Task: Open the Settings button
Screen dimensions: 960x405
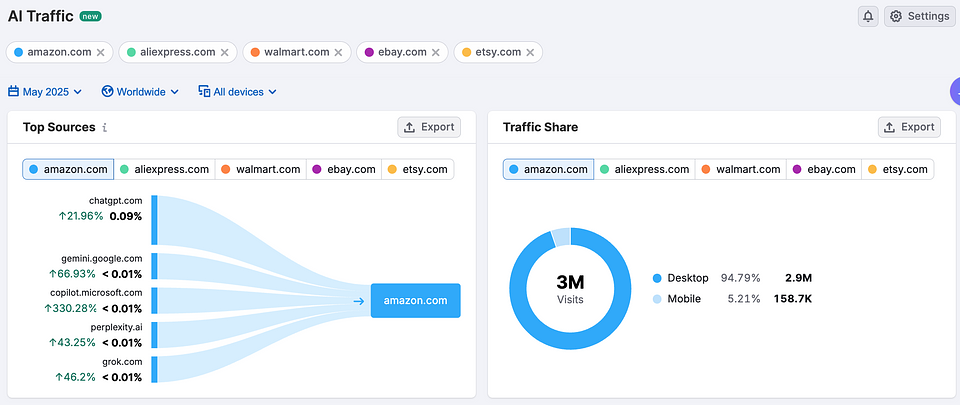Action: pyautogui.click(x=920, y=17)
